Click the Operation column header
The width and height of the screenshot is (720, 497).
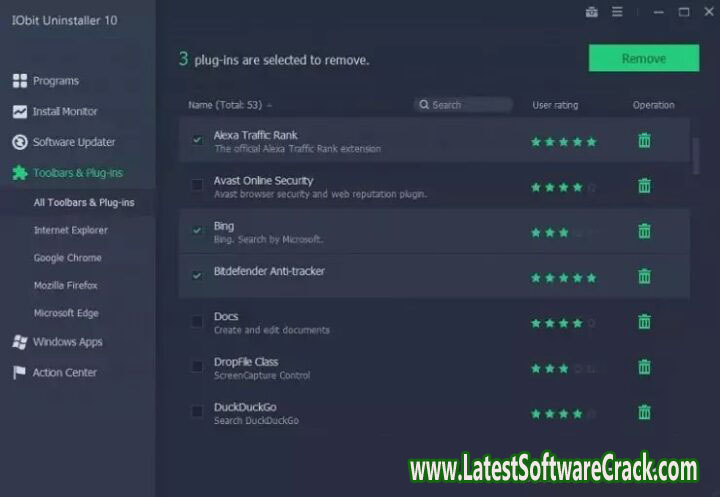pos(653,105)
